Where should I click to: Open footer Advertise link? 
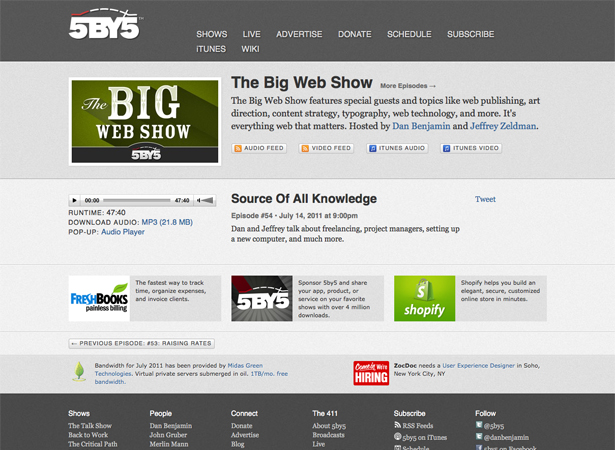(x=245, y=435)
